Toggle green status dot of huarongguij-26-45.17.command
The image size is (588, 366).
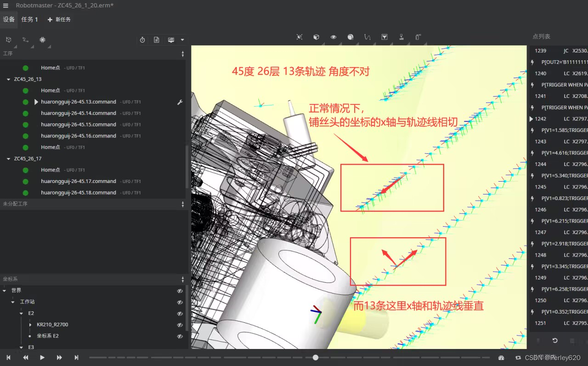point(26,181)
